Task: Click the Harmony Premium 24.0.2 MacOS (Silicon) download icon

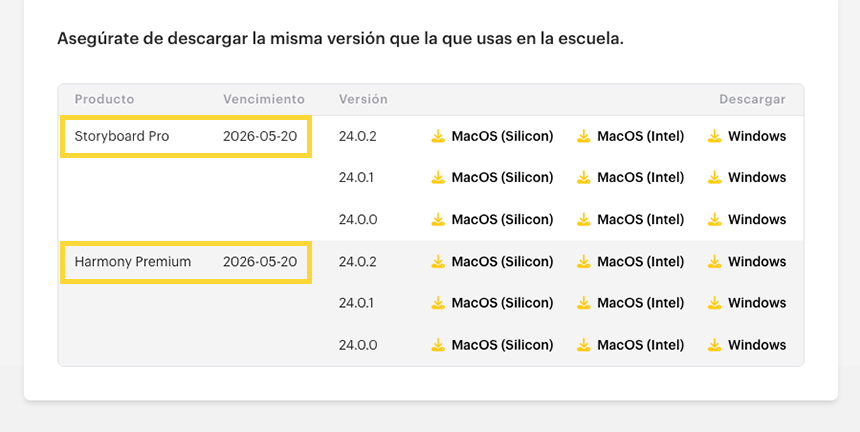Action: coord(437,262)
